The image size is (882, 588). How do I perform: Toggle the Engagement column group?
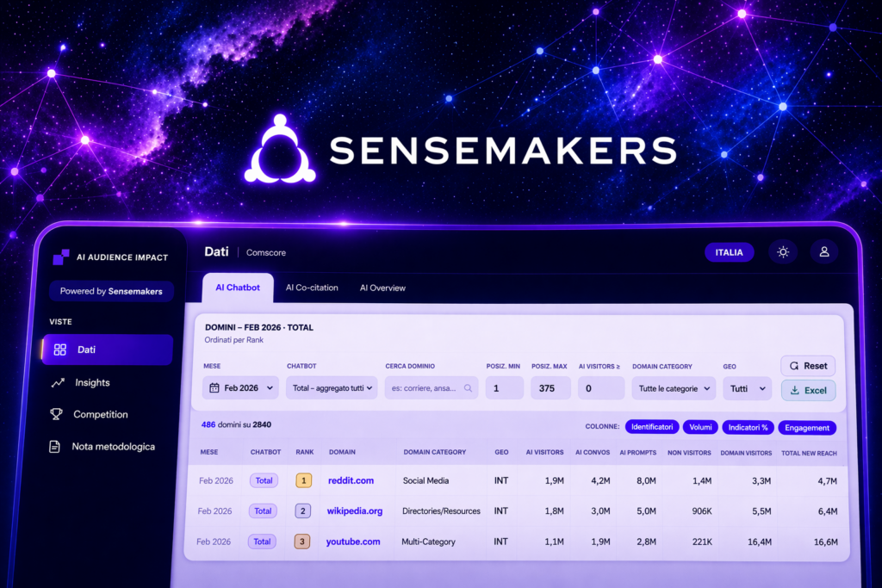[807, 427]
